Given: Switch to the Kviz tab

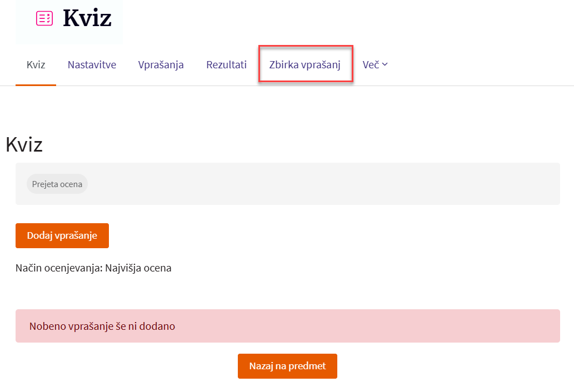Looking at the screenshot, I should pyautogui.click(x=36, y=64).
